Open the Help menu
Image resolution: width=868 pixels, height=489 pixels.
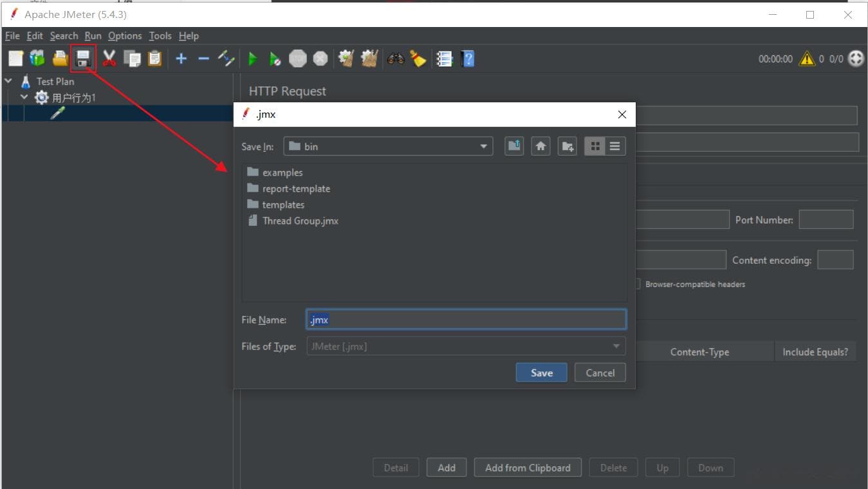189,36
